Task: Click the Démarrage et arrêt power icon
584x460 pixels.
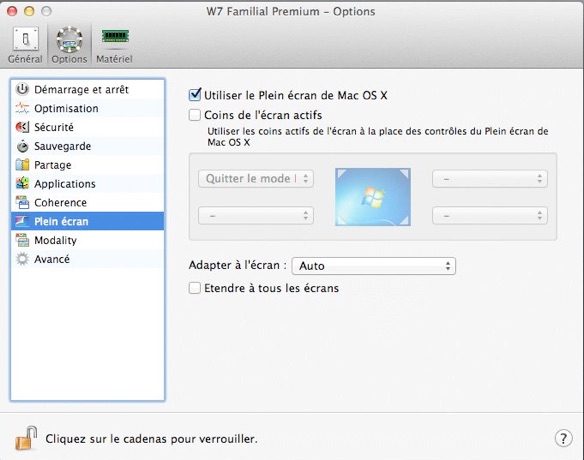Action: [x=22, y=89]
